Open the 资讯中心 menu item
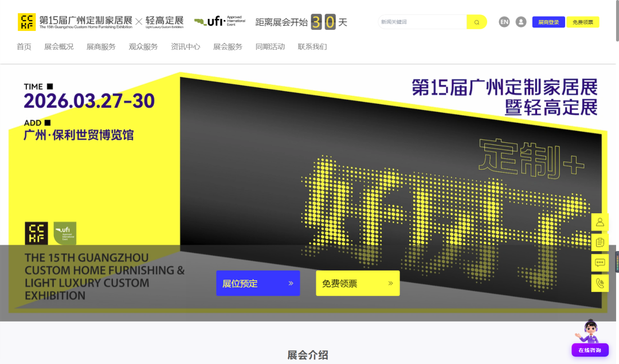 (186, 46)
